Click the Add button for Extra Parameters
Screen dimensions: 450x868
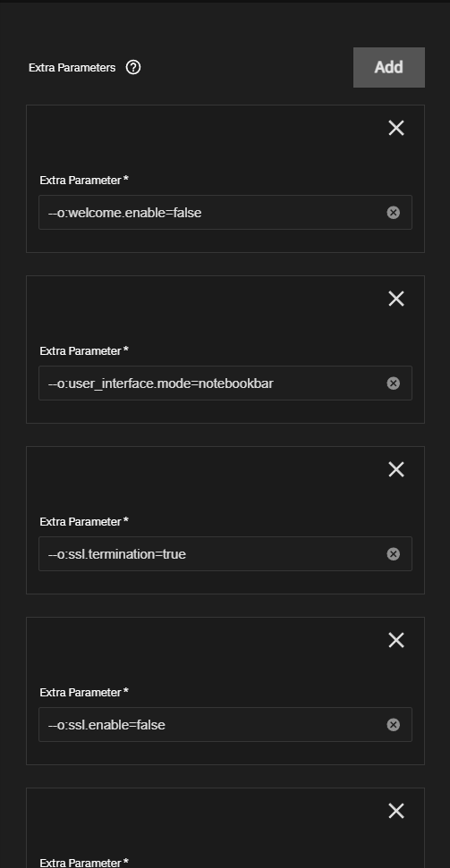[x=389, y=68]
